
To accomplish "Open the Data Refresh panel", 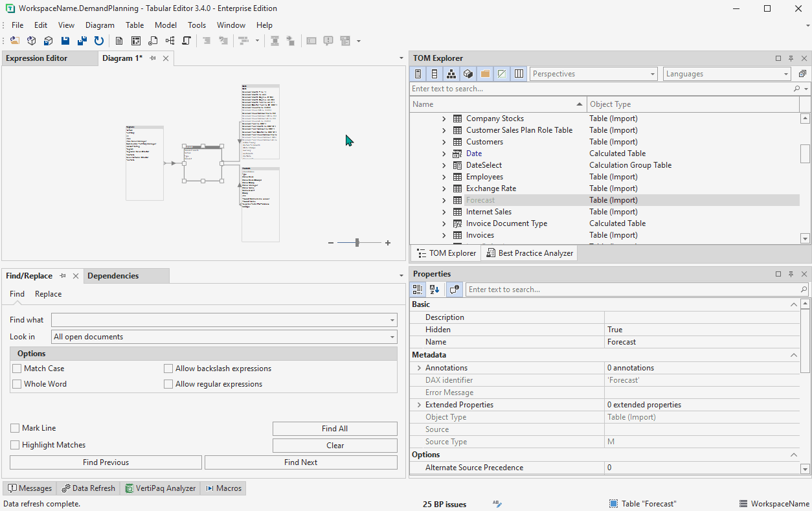I will tap(87, 488).
